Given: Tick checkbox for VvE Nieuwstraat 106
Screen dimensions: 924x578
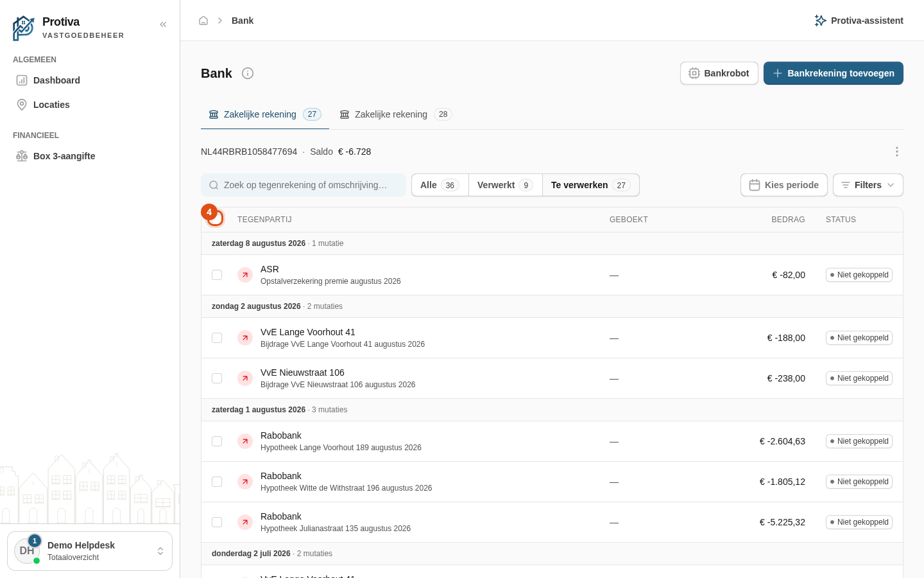Looking at the screenshot, I should click(x=217, y=378).
